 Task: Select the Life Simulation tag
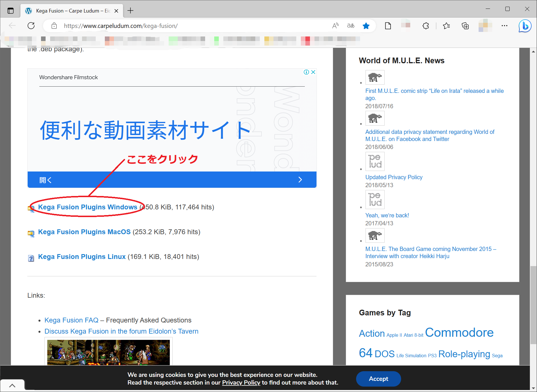[x=411, y=356]
